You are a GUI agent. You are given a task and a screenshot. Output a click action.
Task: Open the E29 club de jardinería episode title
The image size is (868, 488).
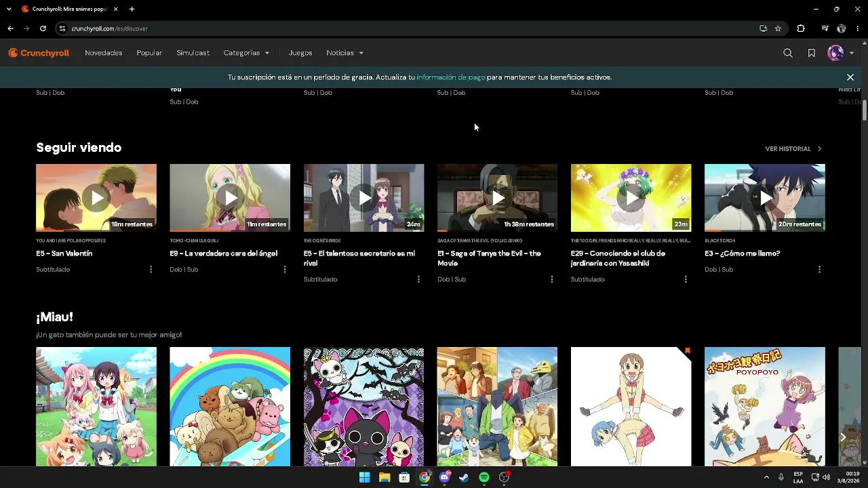point(618,258)
